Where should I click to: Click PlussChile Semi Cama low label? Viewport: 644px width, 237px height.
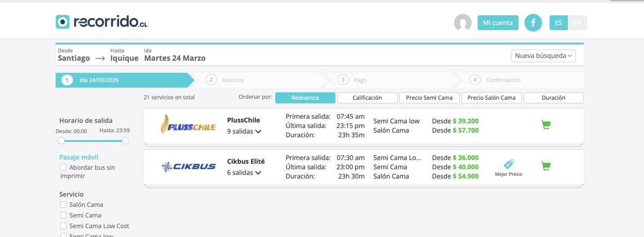point(397,121)
